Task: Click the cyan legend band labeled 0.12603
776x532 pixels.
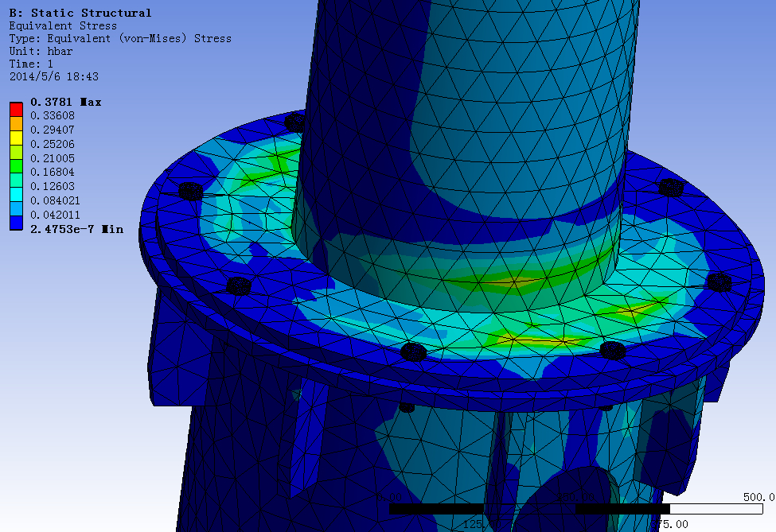Action: click(x=17, y=195)
